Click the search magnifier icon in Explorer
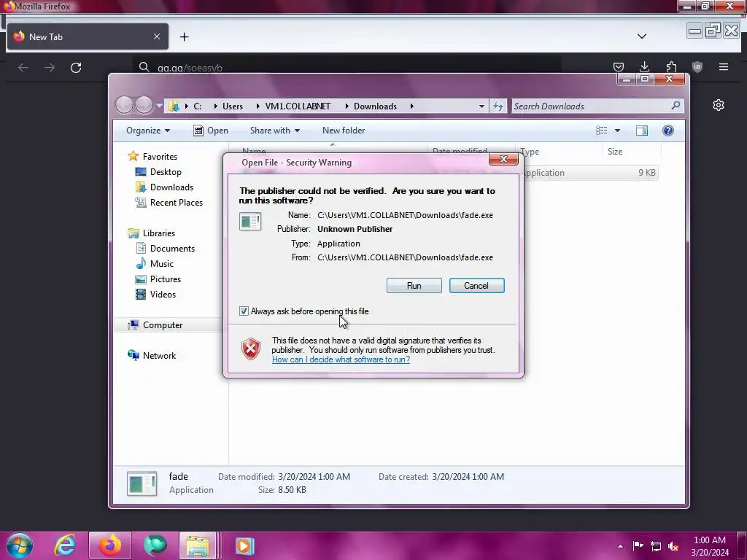747x560 pixels. click(676, 106)
